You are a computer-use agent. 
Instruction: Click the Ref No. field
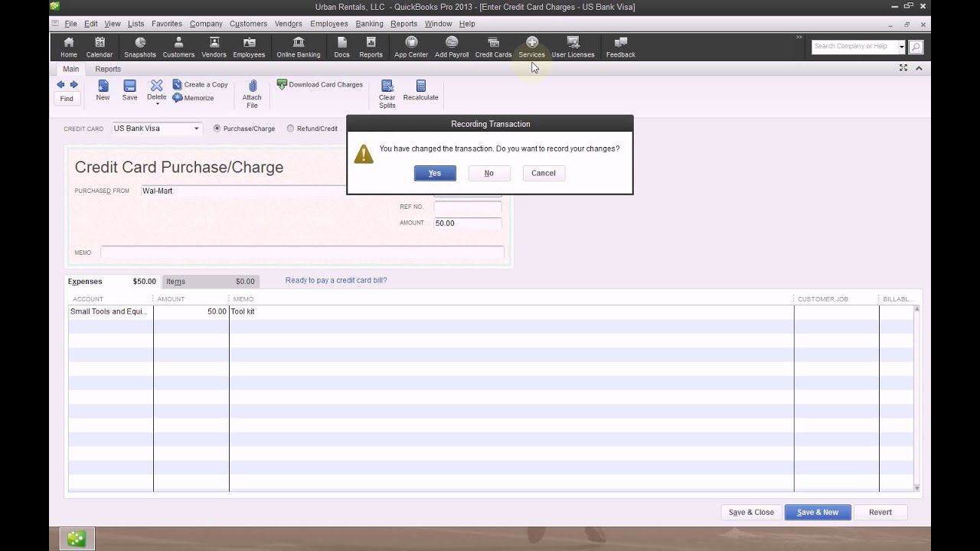click(468, 207)
